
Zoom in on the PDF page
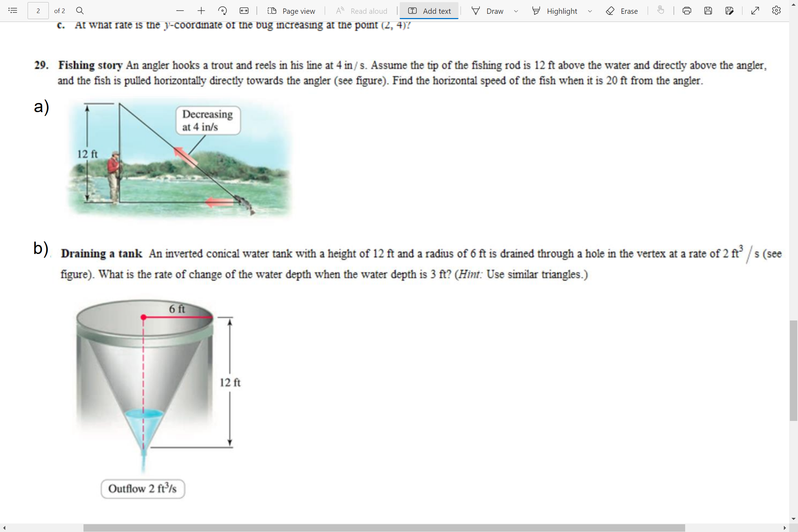tap(201, 11)
